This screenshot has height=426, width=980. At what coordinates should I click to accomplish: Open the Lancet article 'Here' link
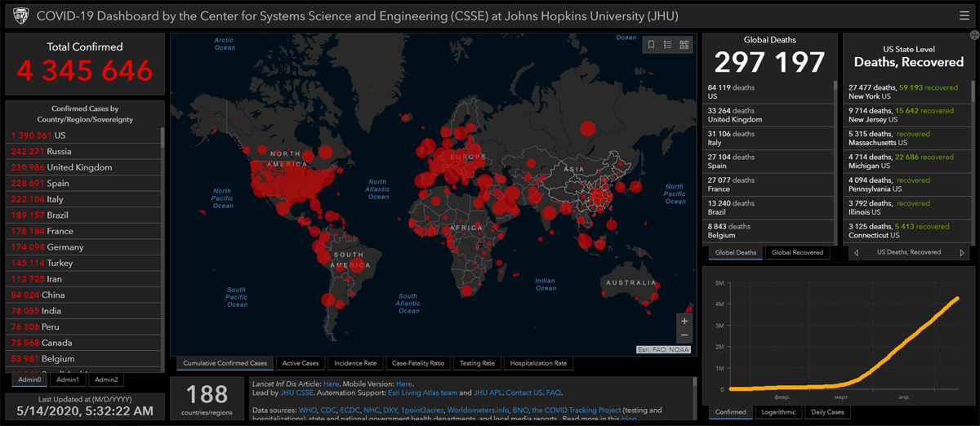pyautogui.click(x=331, y=384)
